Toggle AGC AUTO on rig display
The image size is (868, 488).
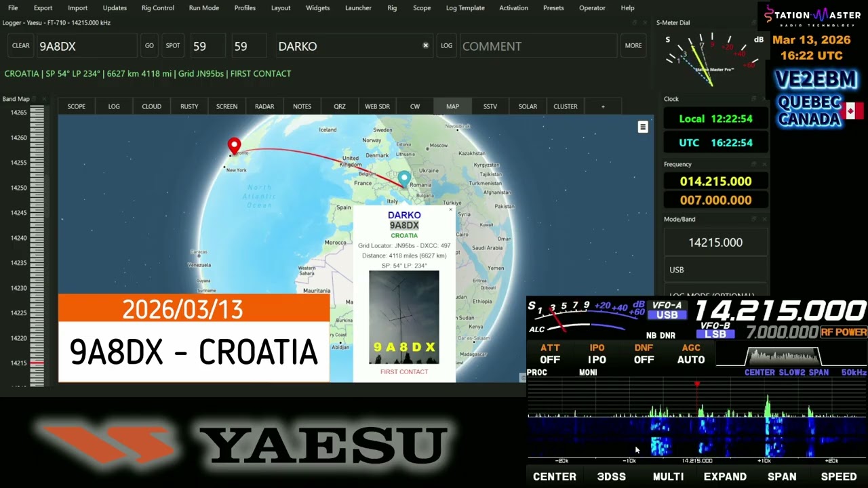(x=690, y=354)
